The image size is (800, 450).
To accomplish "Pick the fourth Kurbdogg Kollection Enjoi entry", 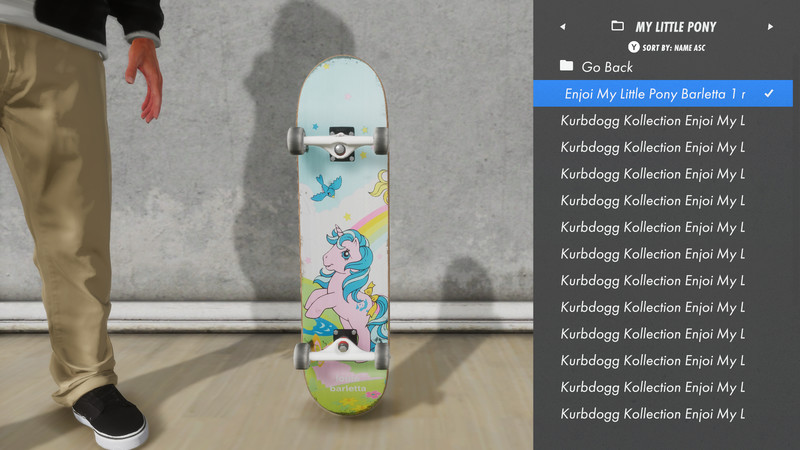I will click(x=663, y=200).
